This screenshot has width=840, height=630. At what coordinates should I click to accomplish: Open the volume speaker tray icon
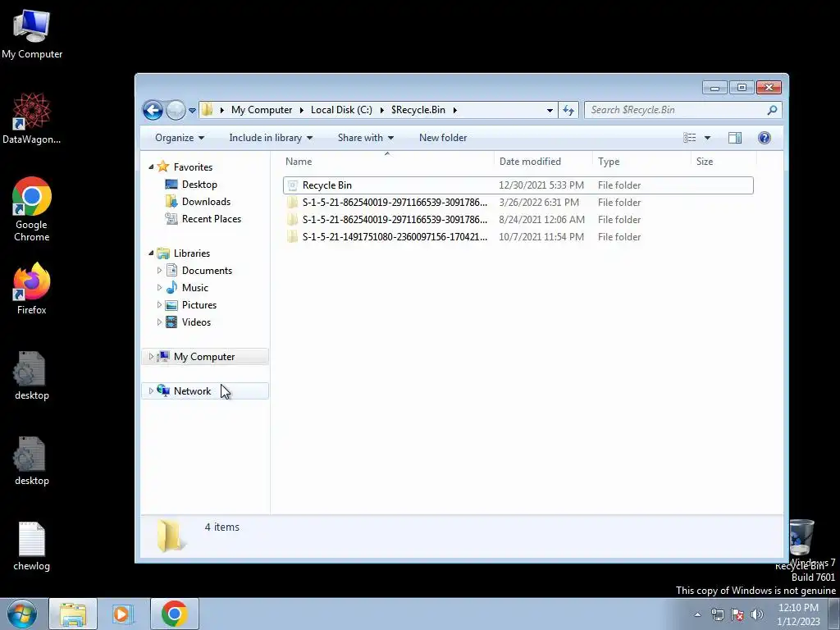[757, 614]
